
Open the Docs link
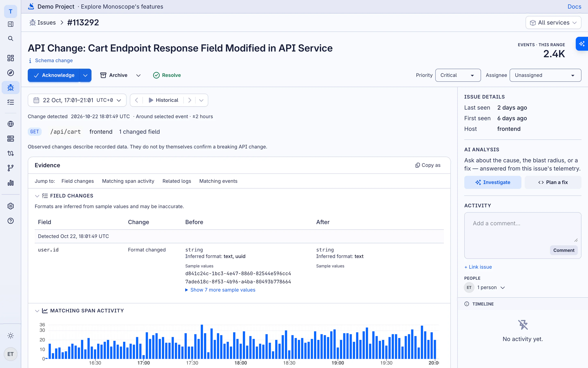pos(574,7)
